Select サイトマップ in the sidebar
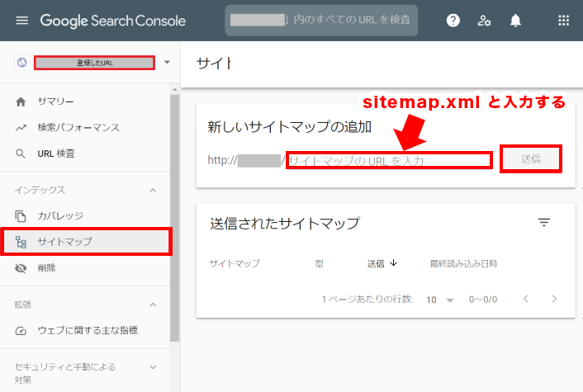This screenshot has width=583, height=392. click(86, 242)
